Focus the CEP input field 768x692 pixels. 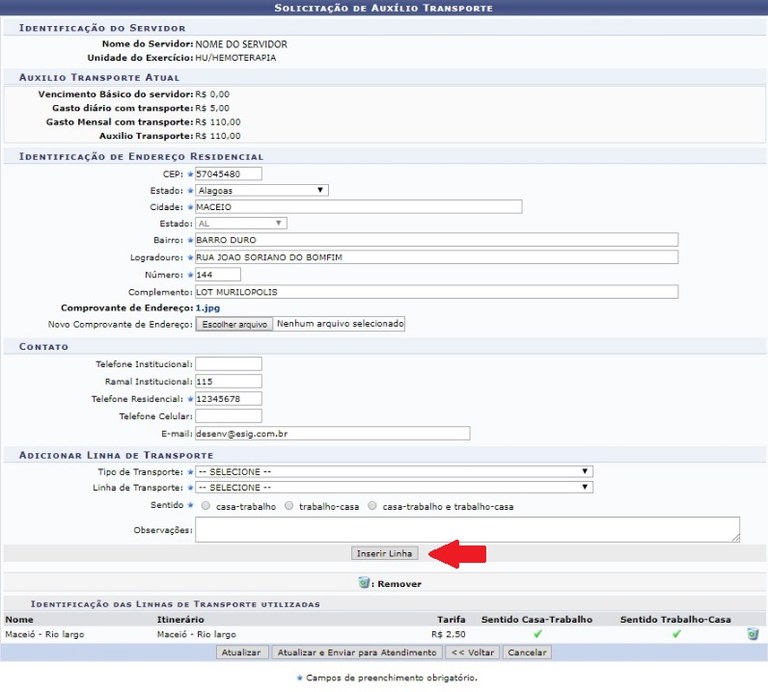point(228,174)
